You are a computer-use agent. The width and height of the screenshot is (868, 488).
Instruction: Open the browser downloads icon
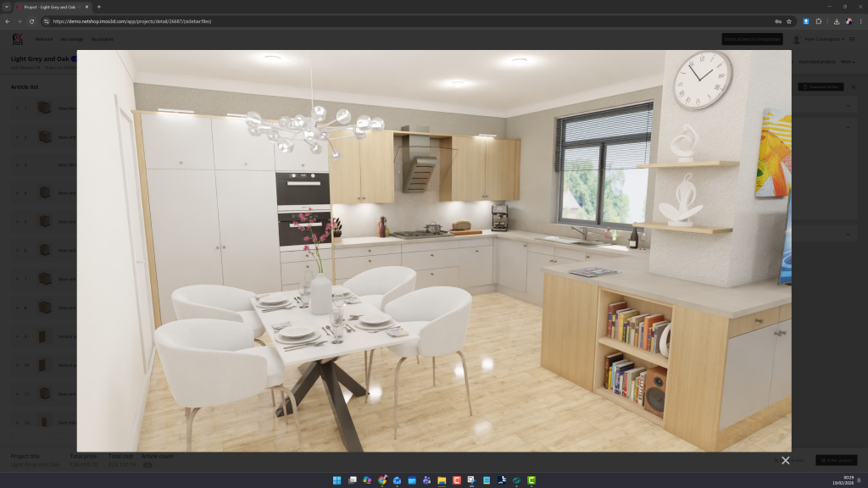pyautogui.click(x=837, y=21)
